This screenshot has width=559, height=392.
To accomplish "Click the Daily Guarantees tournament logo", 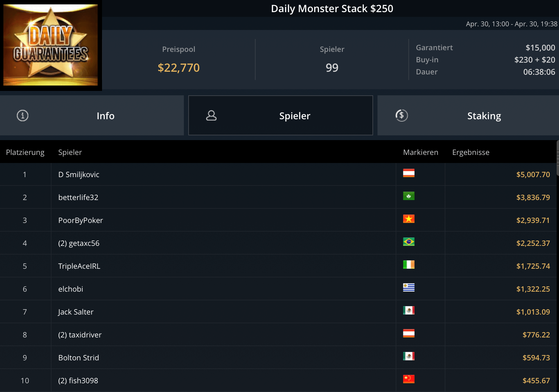I will (51, 45).
